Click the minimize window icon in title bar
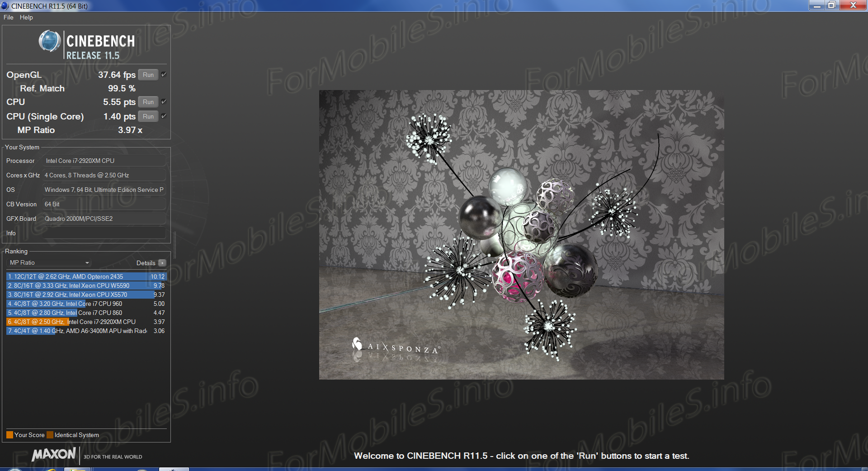Screen dimensions: 868x471 click(x=816, y=5)
